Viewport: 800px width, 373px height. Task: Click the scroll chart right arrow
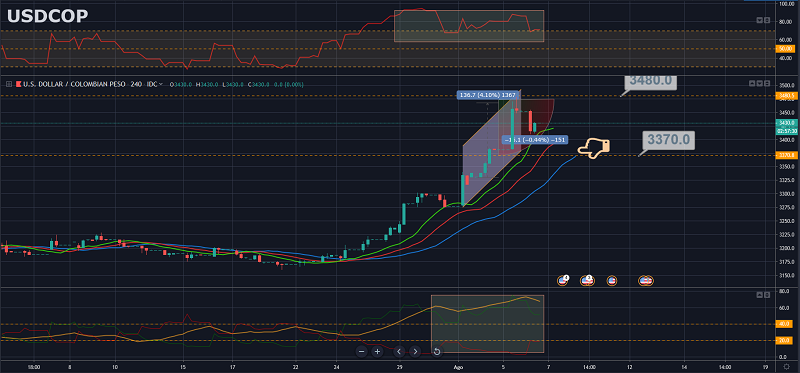[415, 351]
